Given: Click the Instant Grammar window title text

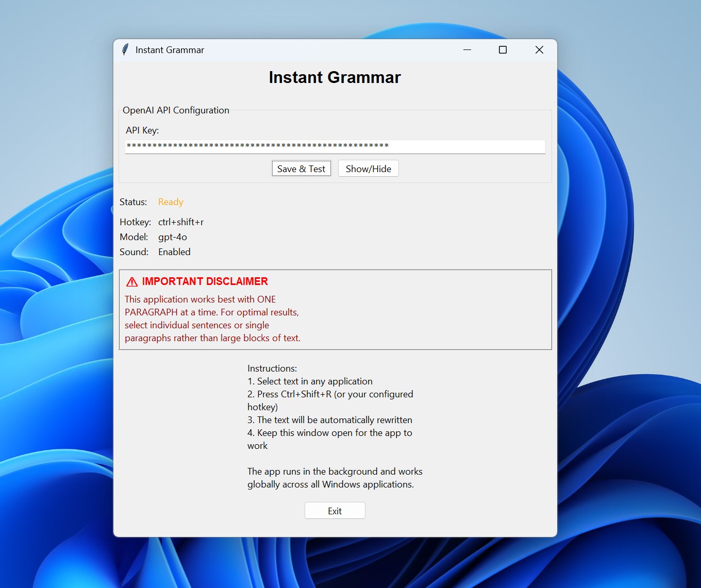Looking at the screenshot, I should point(170,49).
